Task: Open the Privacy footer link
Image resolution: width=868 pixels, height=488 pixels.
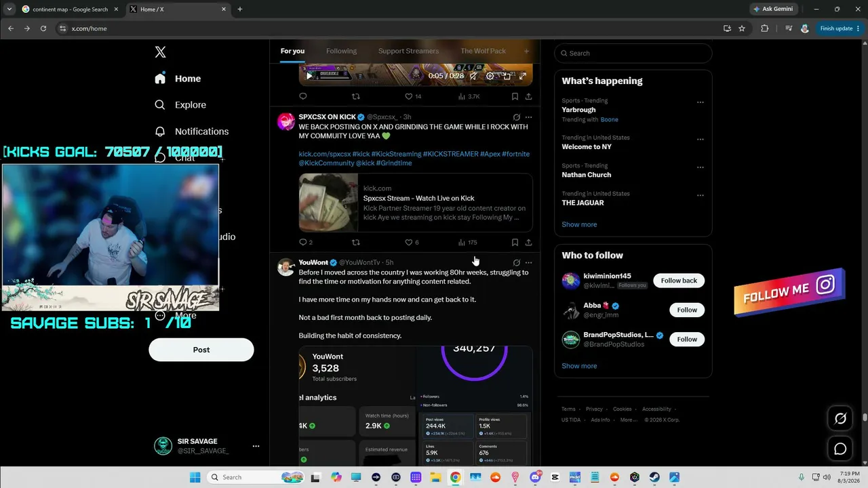Action: pyautogui.click(x=594, y=409)
